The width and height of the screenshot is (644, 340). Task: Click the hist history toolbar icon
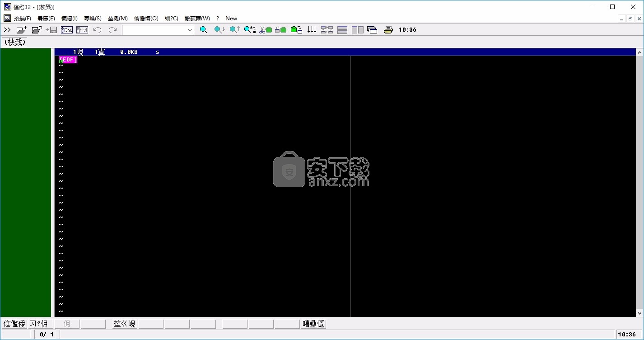coord(82,30)
